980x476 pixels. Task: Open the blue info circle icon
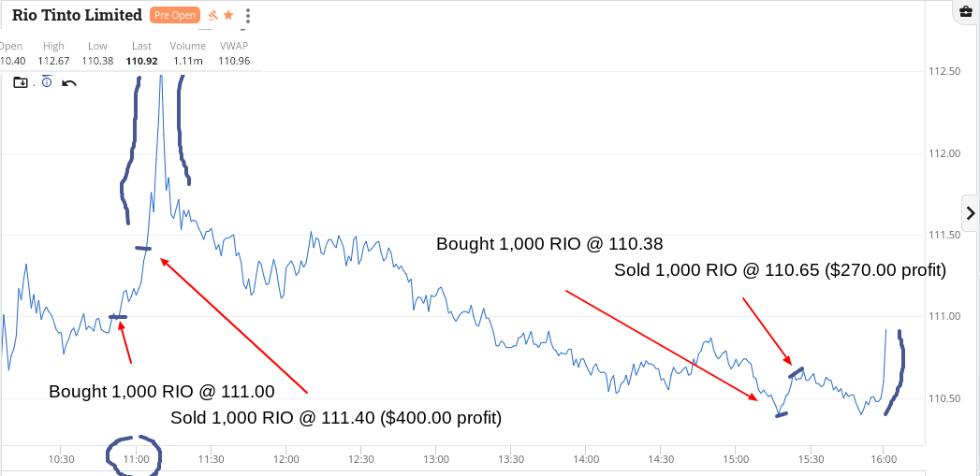[x=47, y=82]
